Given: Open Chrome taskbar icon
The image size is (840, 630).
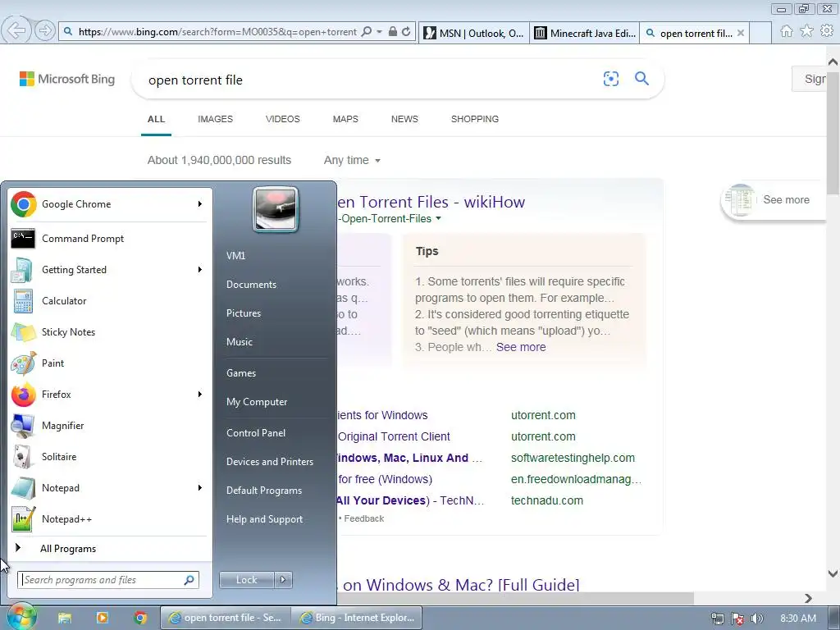Looking at the screenshot, I should click(x=140, y=618).
